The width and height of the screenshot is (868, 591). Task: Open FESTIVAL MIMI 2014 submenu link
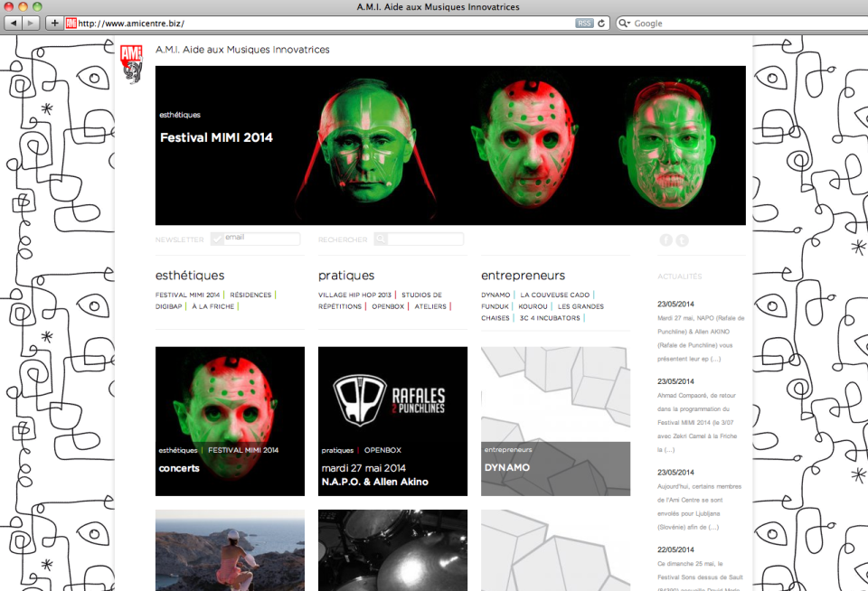pyautogui.click(x=188, y=295)
